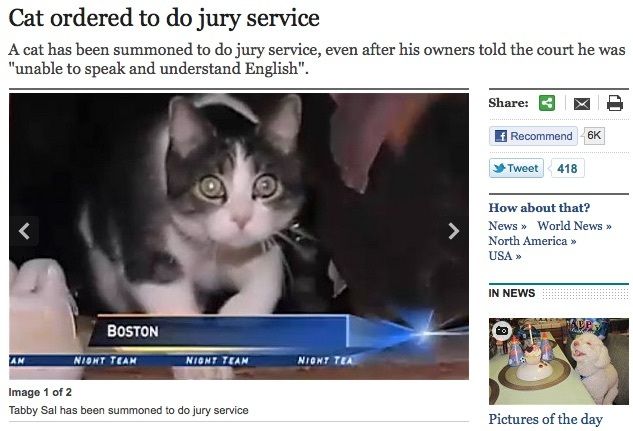
Task: Click the Facebook Recommend button
Action: pyautogui.click(x=533, y=136)
